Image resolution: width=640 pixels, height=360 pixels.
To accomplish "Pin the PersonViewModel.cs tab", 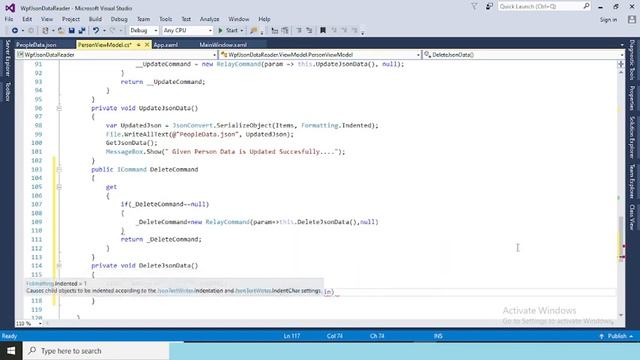I will pos(138,44).
